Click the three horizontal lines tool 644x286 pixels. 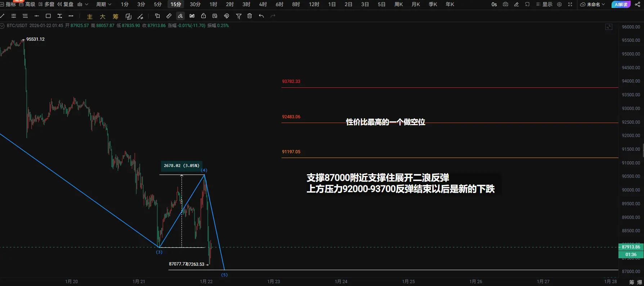tap(25, 16)
